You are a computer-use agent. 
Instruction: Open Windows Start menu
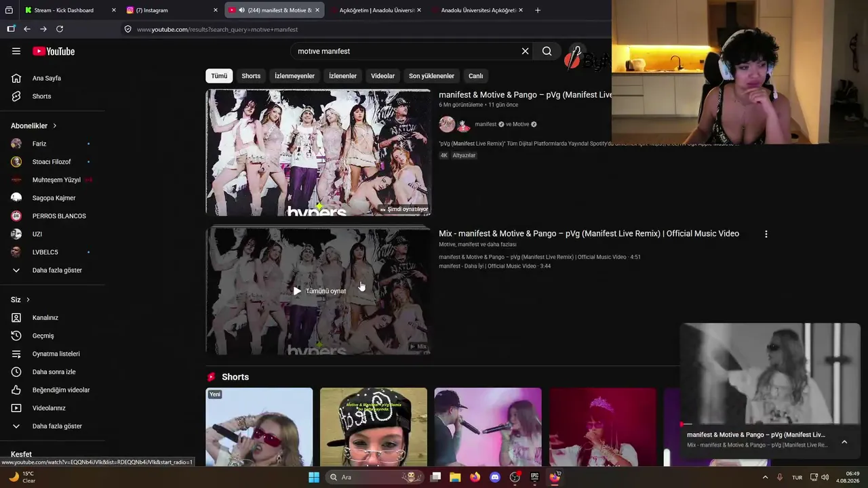pyautogui.click(x=314, y=477)
